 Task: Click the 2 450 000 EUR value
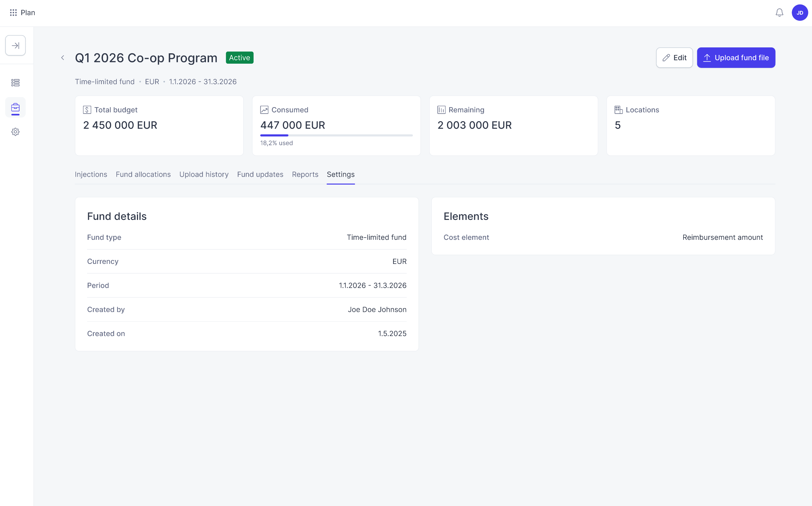[120, 125]
